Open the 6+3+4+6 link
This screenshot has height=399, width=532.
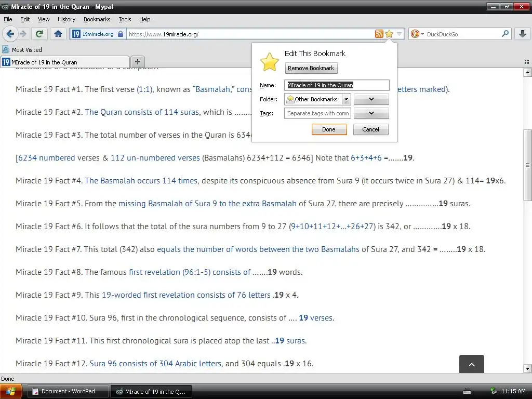point(366,158)
